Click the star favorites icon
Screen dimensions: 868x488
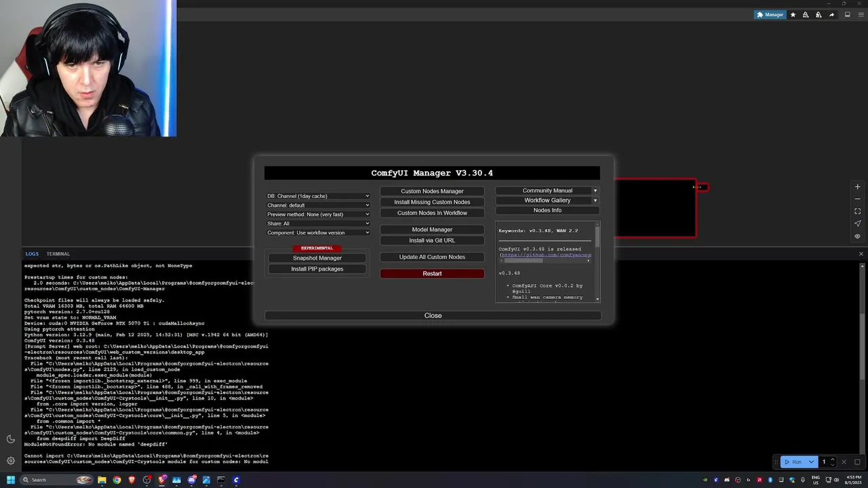point(793,15)
